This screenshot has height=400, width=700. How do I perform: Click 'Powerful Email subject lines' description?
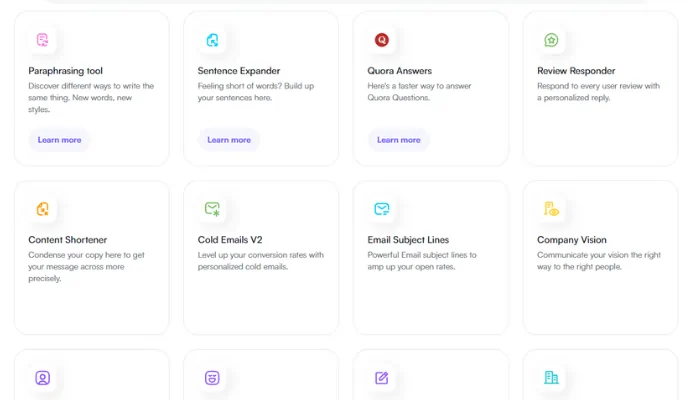422,261
